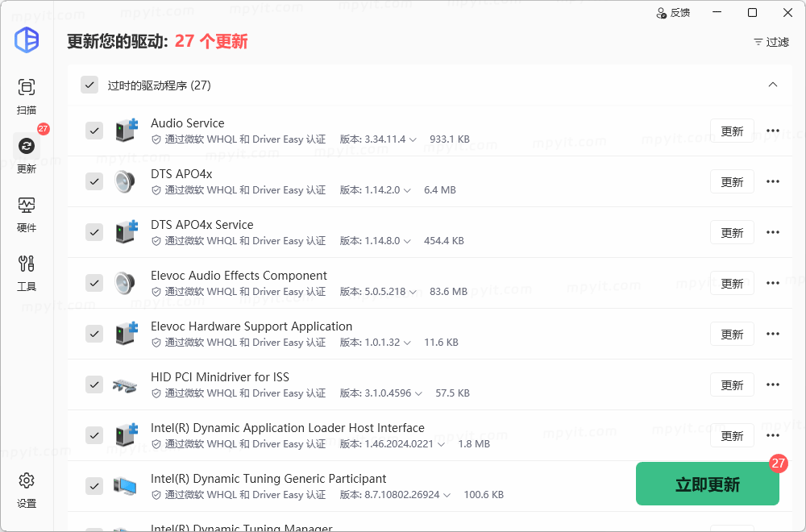Open more options for DTS APO4x

(773, 181)
